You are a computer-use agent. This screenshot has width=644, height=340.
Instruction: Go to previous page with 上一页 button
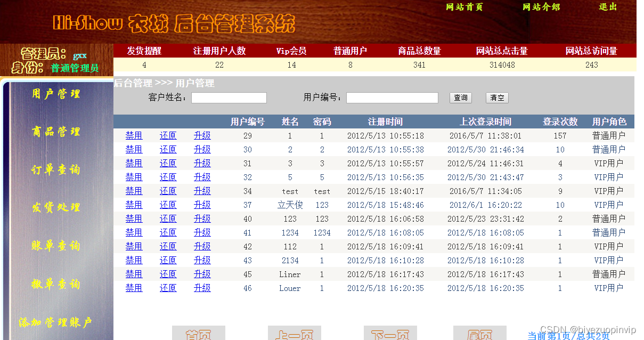(x=295, y=333)
